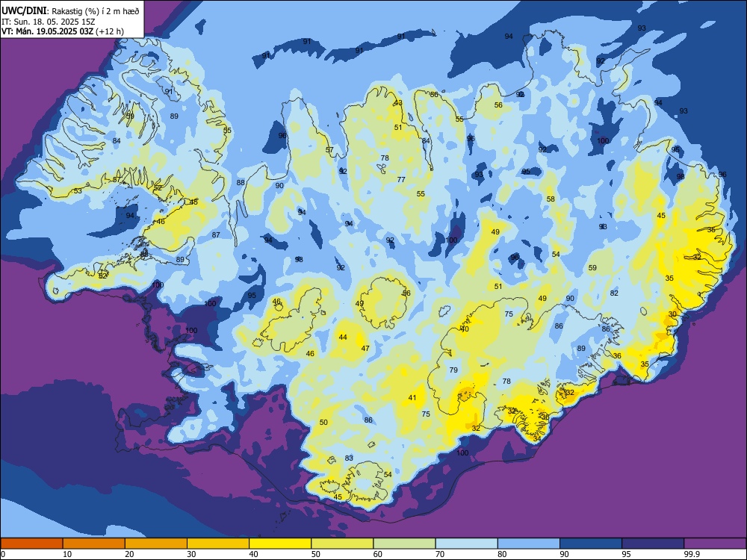Click the map value '53' in the Westfjords
Screen dimensions: 747x560
[78, 191]
